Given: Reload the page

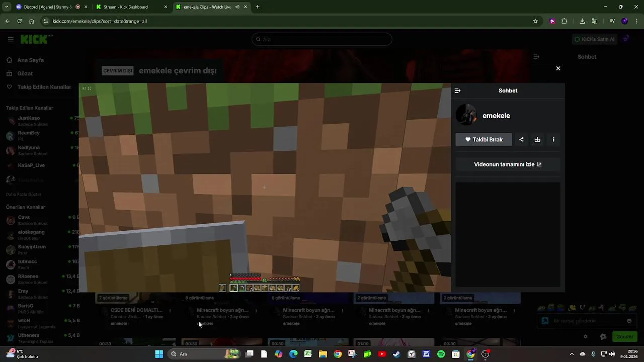Looking at the screenshot, I should pyautogui.click(x=19, y=21).
